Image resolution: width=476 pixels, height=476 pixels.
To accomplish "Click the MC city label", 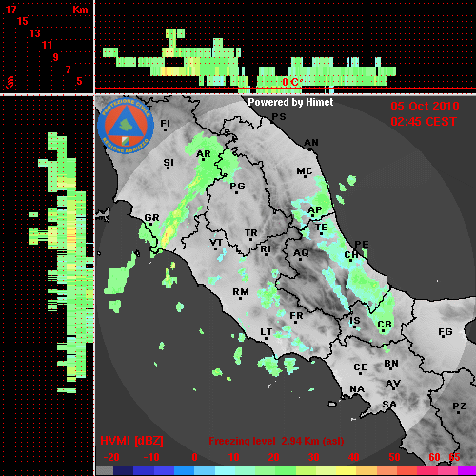I will 305,171.
